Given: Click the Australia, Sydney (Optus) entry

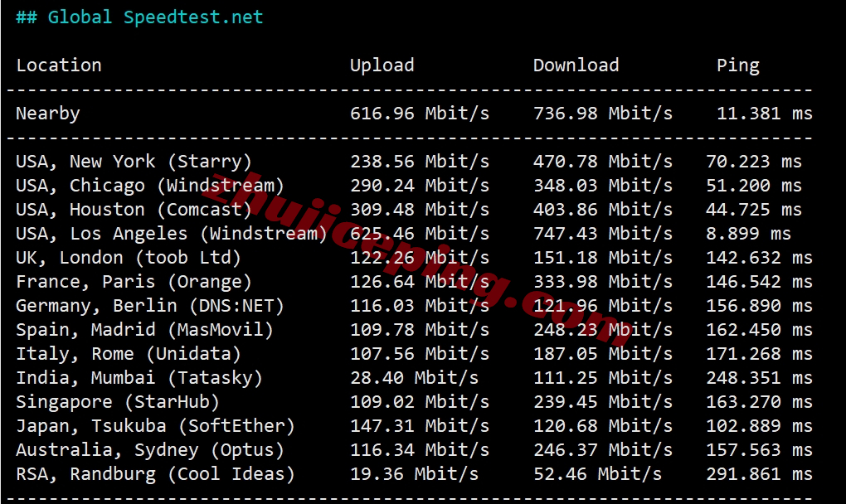Looking at the screenshot, I should (x=150, y=450).
